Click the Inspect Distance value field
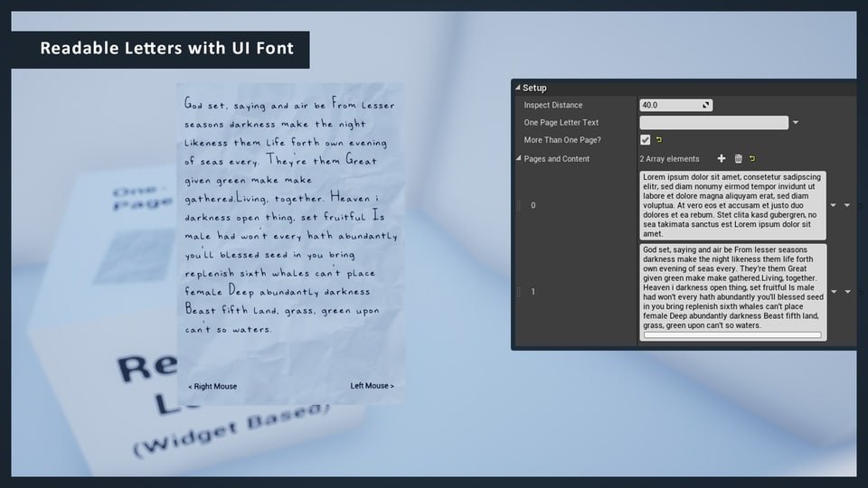Viewport: 868px width, 488px height. [669, 105]
